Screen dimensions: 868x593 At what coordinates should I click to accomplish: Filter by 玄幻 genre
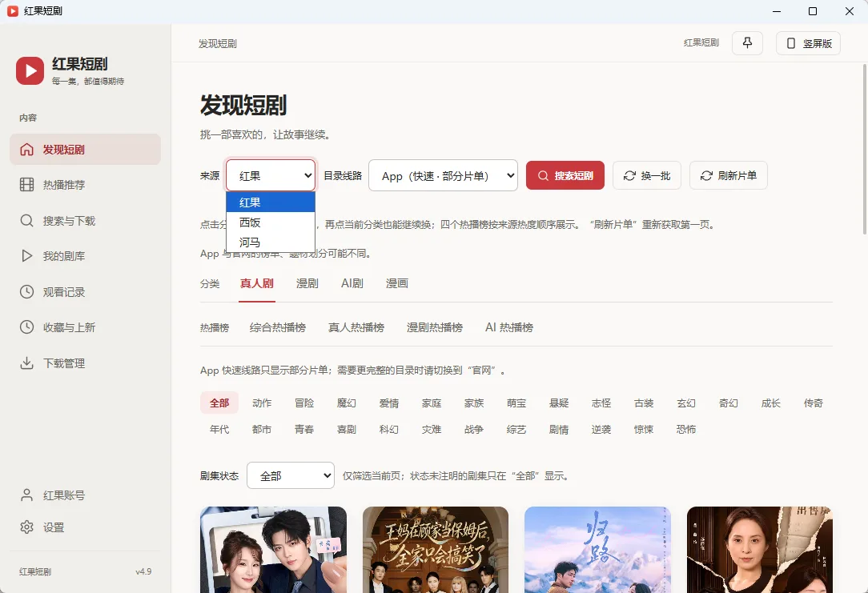point(686,403)
